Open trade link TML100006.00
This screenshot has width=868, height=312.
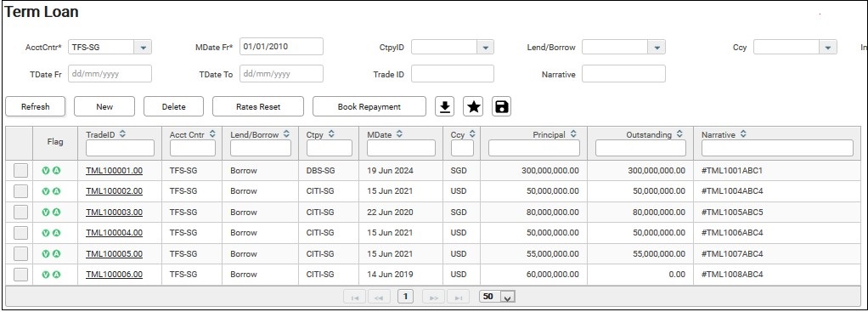tap(114, 275)
